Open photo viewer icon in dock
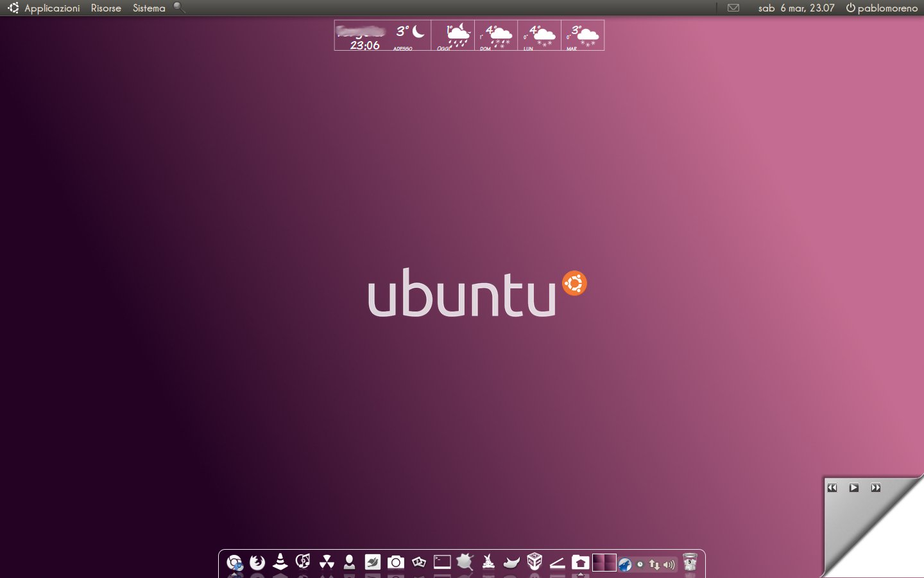 pos(419,563)
